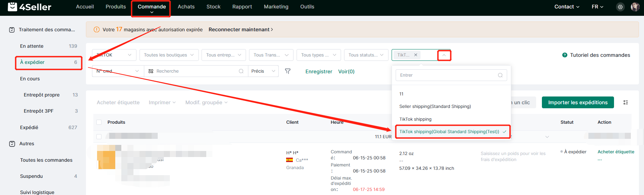Viewport: 644px width, 195px height.
Task: Open the FR language selector
Action: 597,7
